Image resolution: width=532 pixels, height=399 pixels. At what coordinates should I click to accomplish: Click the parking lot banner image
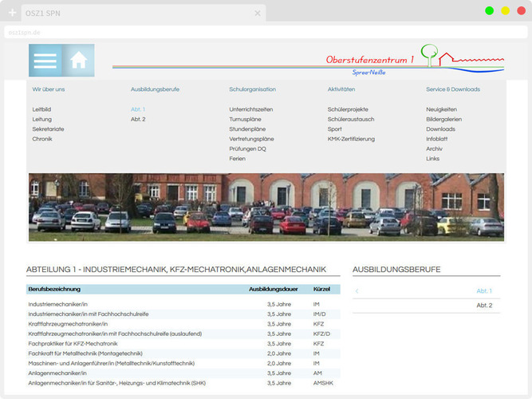point(266,206)
